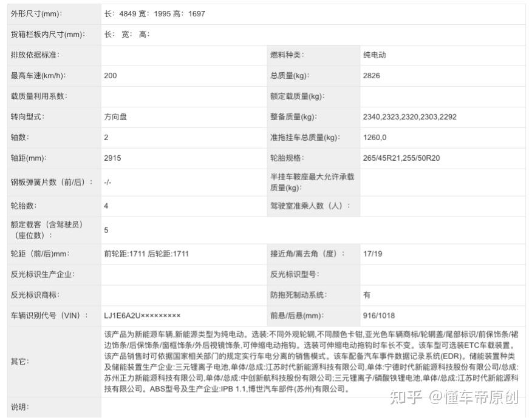Click the 最高车速 value 200
This screenshot has width=532, height=418.
coord(110,75)
